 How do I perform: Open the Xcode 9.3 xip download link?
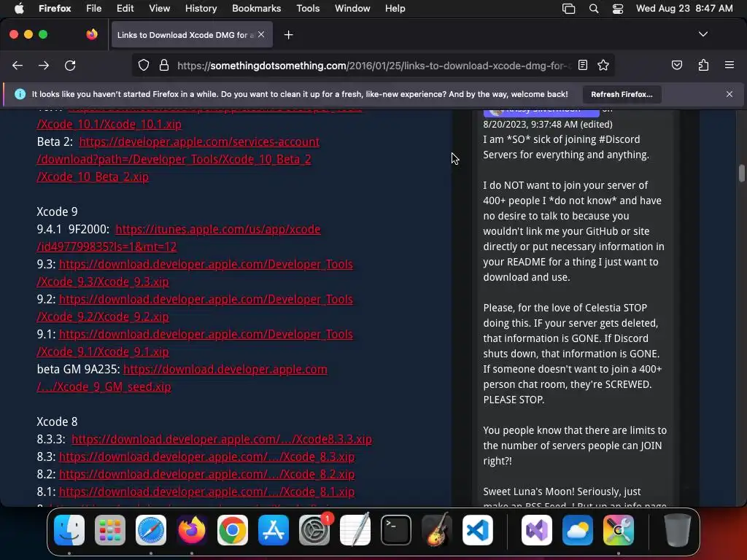(195, 273)
